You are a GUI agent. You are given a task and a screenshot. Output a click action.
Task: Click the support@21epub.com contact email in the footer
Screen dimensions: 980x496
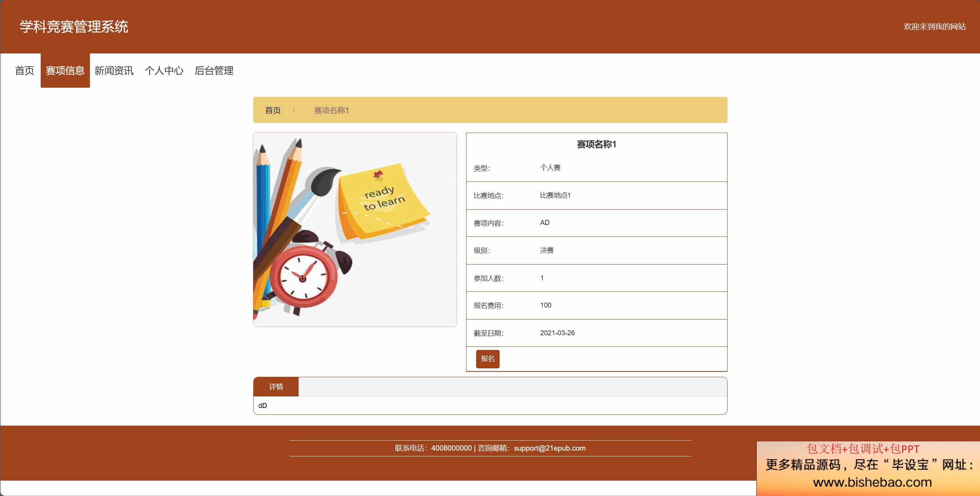click(x=550, y=448)
